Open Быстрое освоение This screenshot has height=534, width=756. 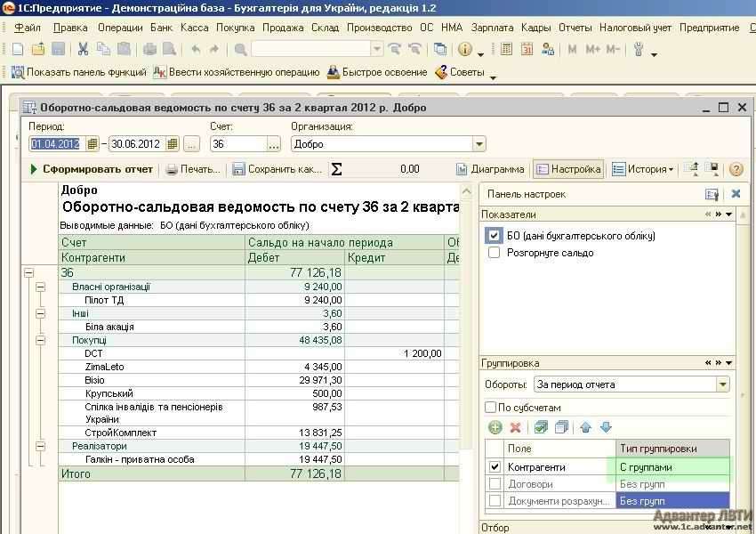(x=377, y=72)
